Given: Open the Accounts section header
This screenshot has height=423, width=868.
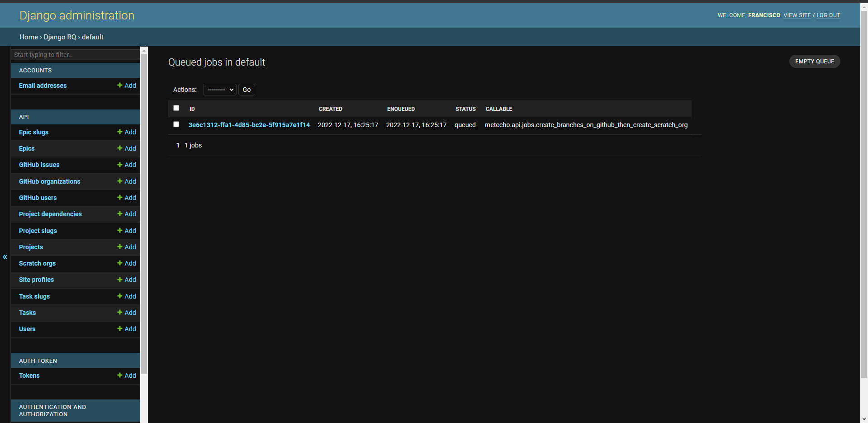Looking at the screenshot, I should 35,71.
